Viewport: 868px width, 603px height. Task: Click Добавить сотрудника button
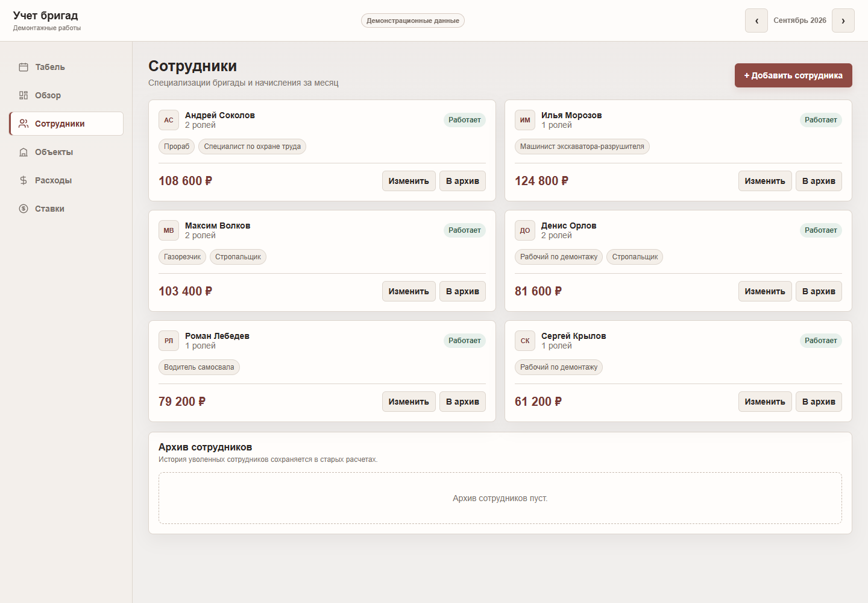[x=793, y=75]
